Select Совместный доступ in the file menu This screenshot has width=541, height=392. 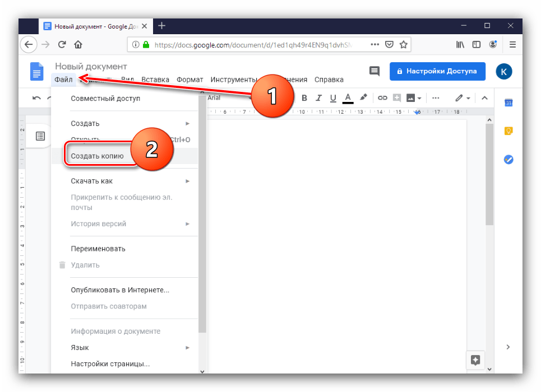point(124,99)
